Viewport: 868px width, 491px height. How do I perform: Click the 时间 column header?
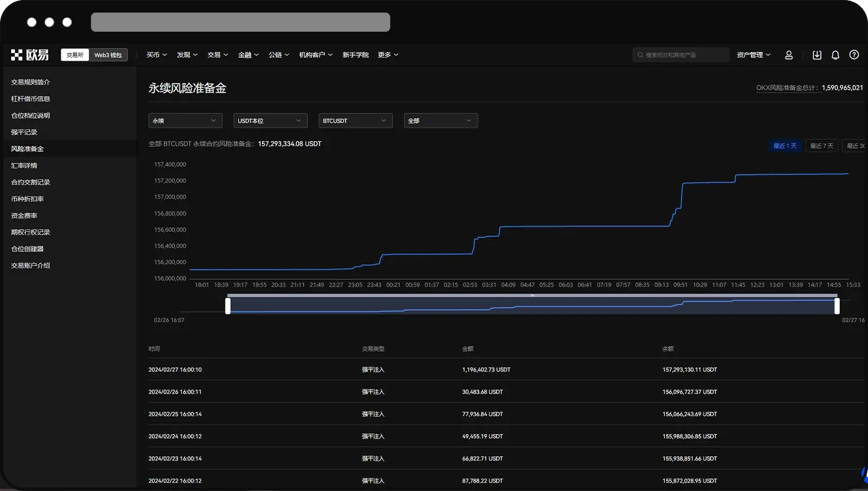pos(154,349)
